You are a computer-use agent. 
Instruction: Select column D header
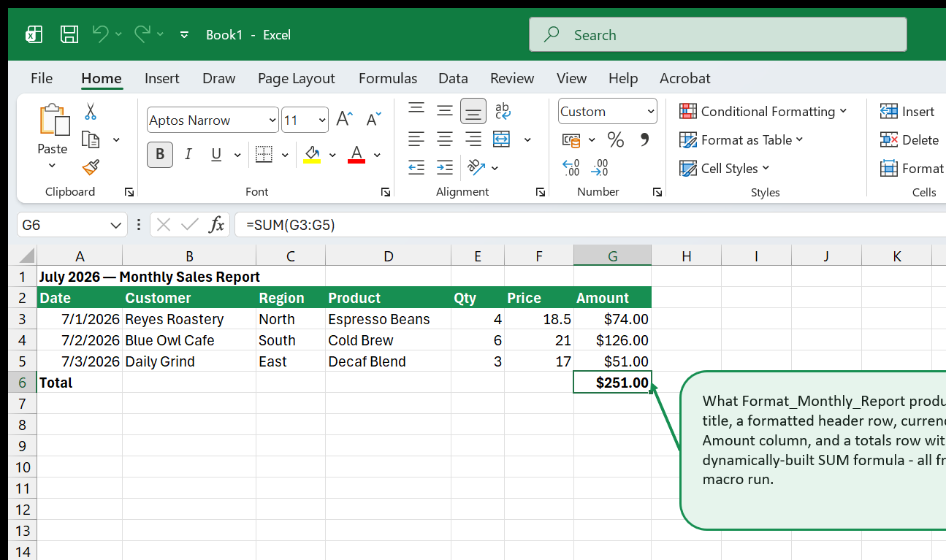(388, 256)
